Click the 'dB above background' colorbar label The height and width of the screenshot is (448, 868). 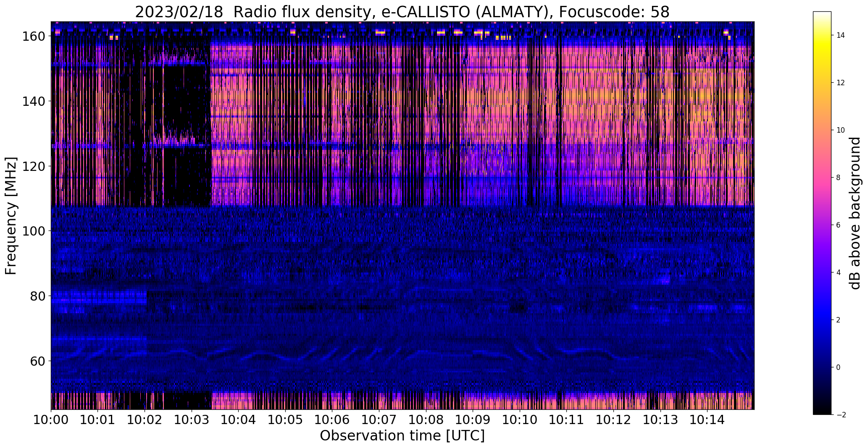point(855,213)
